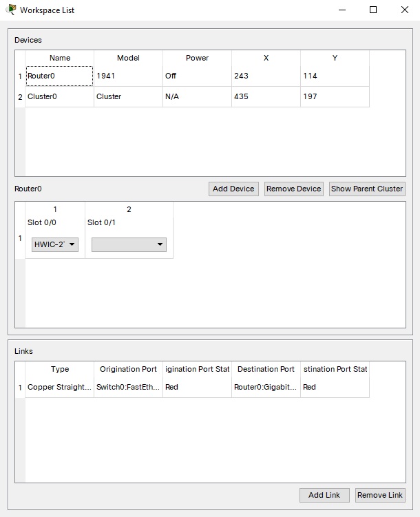Screen dimensions: 420x517
Task: Click the Packet Tracer icon in title bar
Action: click(11, 10)
